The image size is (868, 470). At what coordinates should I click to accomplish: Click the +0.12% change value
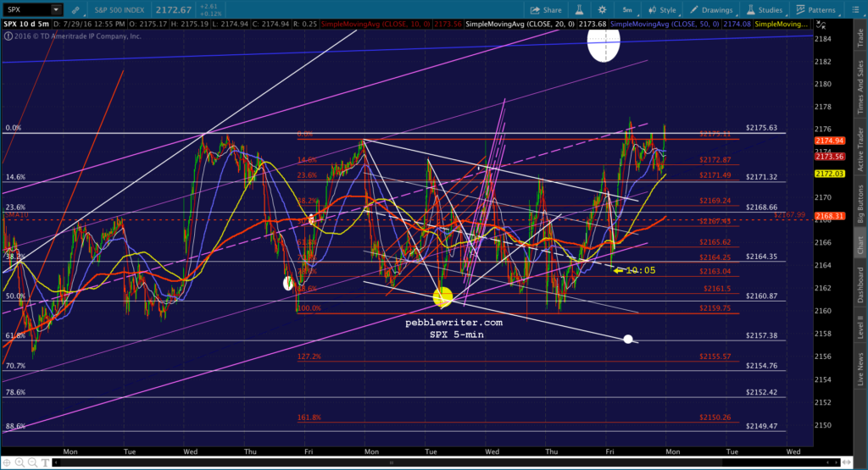[210, 14]
